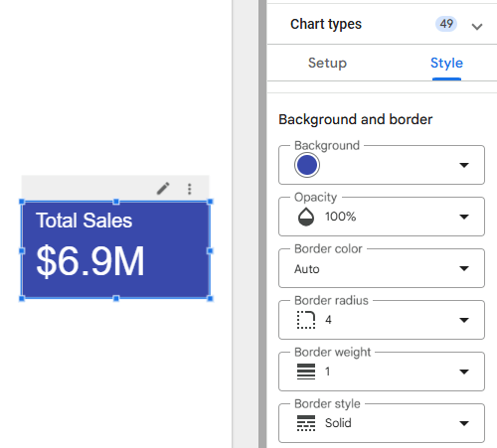
Task: Click the Chart types header label
Action: (326, 24)
